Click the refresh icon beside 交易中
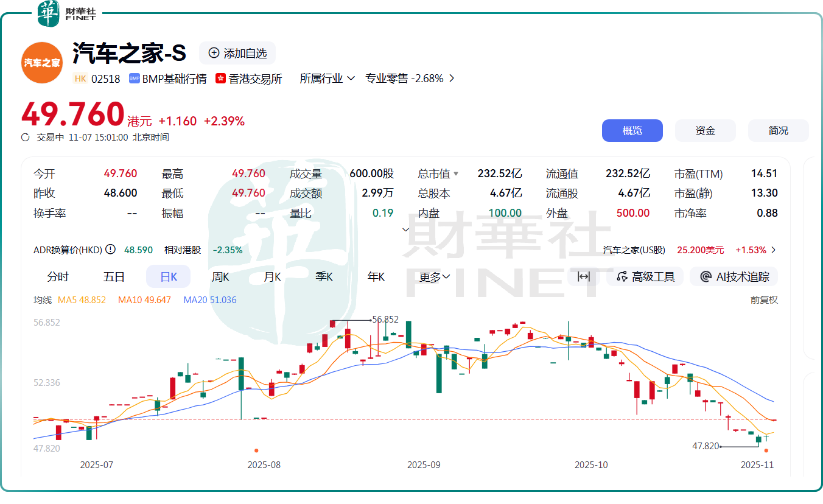This screenshot has height=504, width=823. click(x=24, y=138)
